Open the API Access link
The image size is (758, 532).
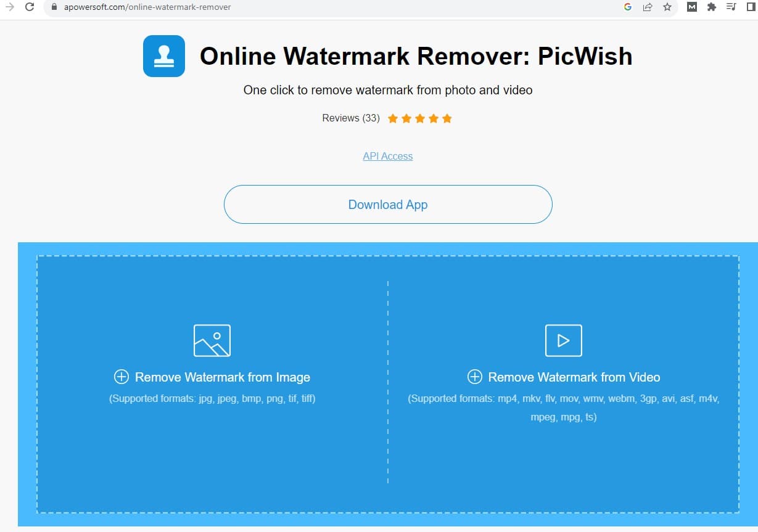[388, 156]
